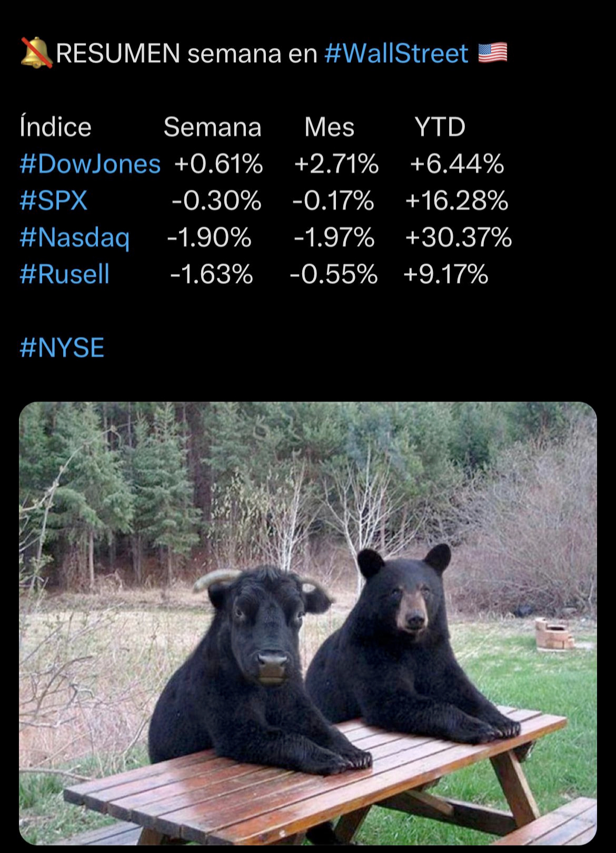The height and width of the screenshot is (853, 616).
Task: Open the #WallStreet hashtag
Action: tap(396, 53)
